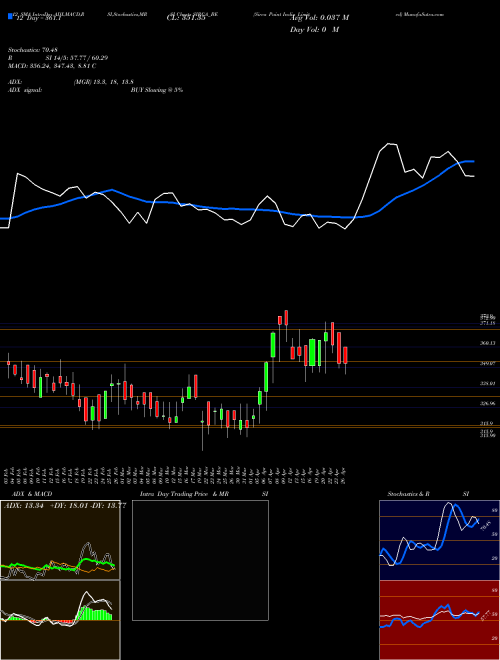Click the 'MACD: 356.24, 347.43, 8.81 C' line
Screen dimensions: 500x660
click(52, 66)
